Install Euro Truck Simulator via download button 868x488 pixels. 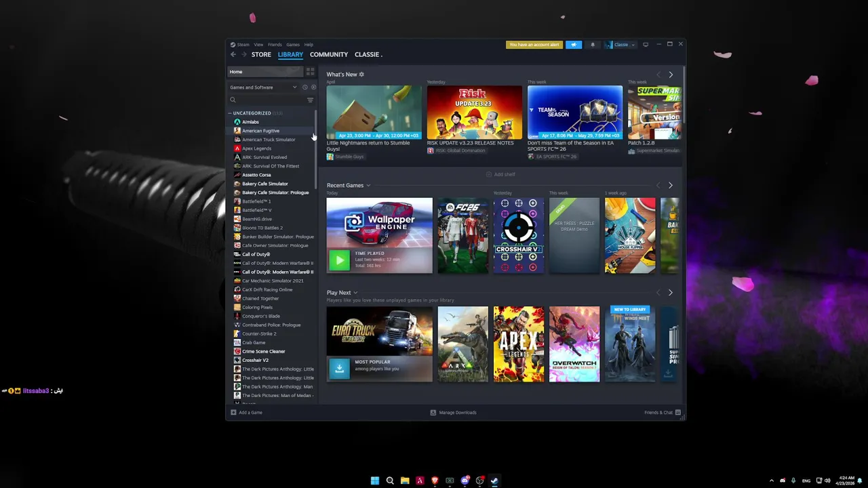coord(339,368)
